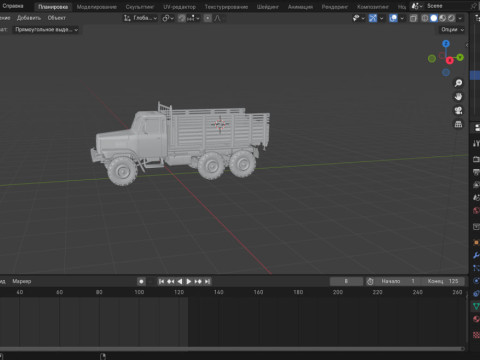Viewport: 480px width, 360px height.
Task: Open the Прямоугольное выделение selection mode dropdown
Action: point(46,30)
